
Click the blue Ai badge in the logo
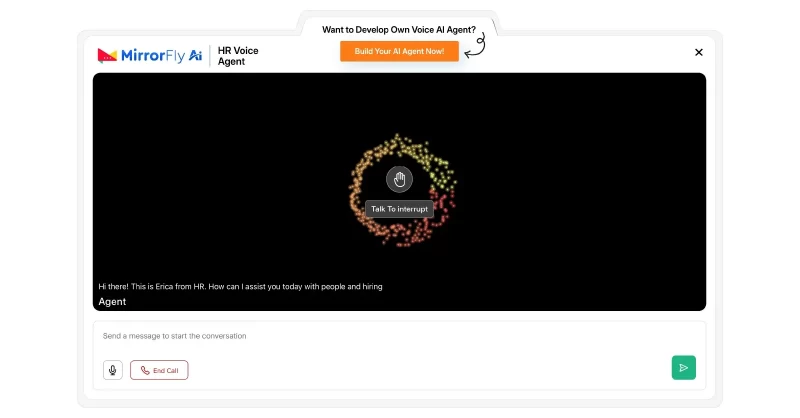click(195, 55)
